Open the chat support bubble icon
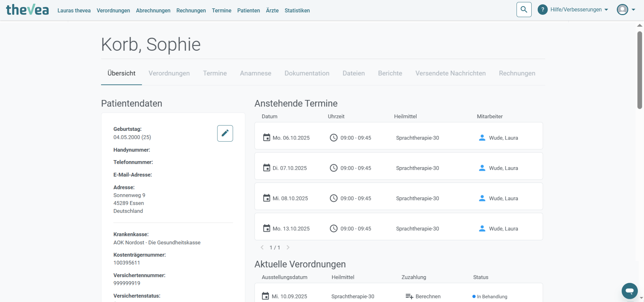The image size is (644, 302). click(630, 291)
